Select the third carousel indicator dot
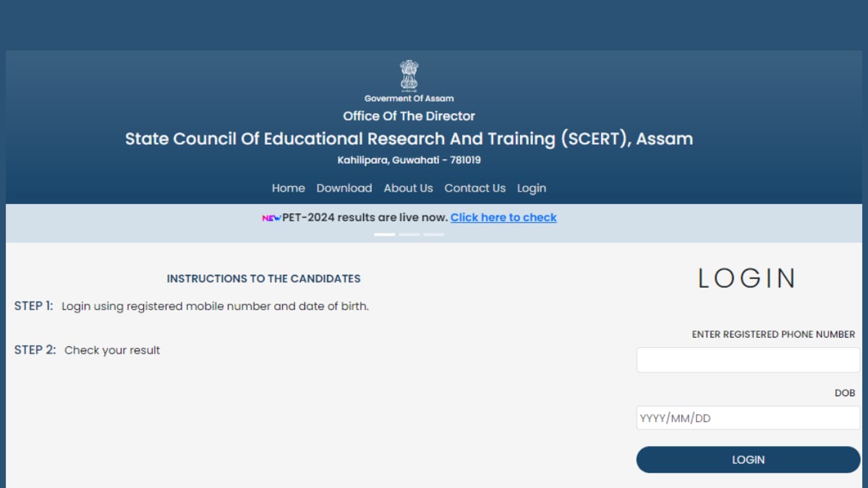 pos(433,234)
